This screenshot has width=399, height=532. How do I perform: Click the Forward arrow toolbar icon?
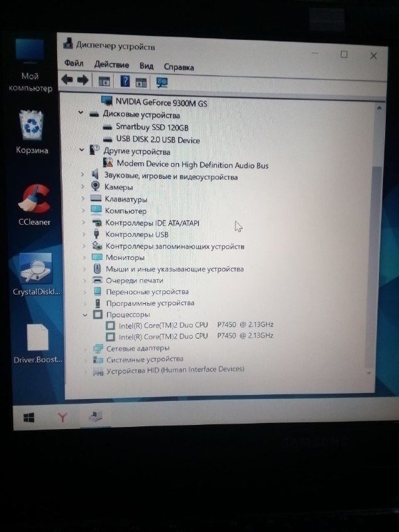coord(82,80)
